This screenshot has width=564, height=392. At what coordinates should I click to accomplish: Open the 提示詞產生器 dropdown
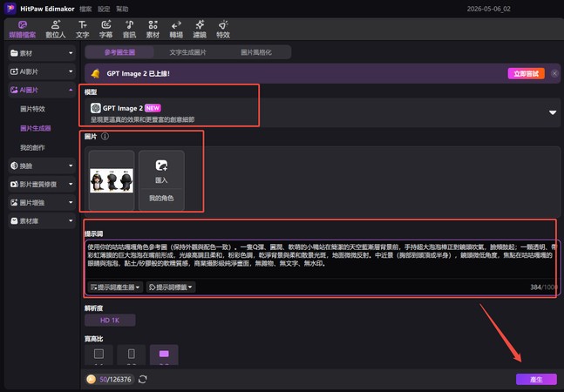point(115,287)
